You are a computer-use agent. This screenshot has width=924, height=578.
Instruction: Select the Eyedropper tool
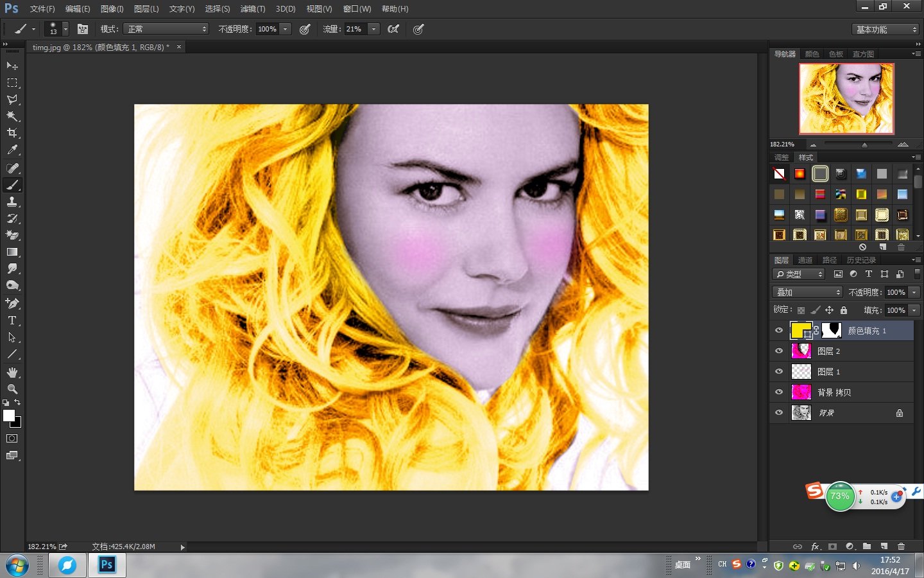pyautogui.click(x=12, y=150)
